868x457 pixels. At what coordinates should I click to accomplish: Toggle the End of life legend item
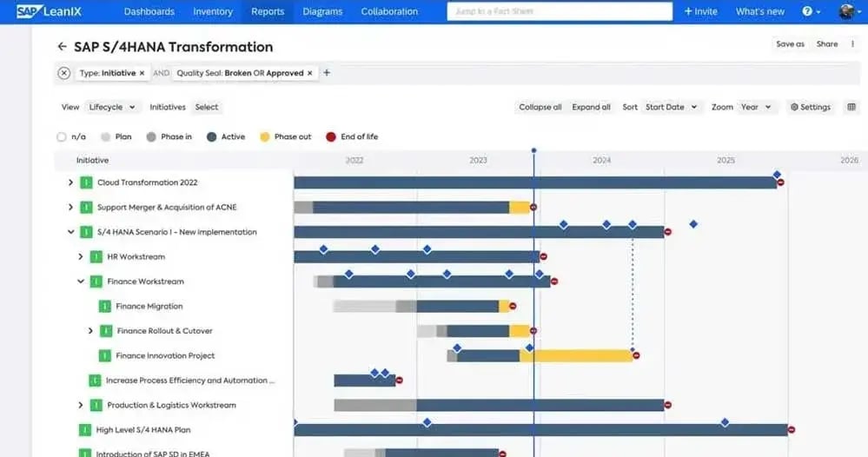tap(352, 136)
